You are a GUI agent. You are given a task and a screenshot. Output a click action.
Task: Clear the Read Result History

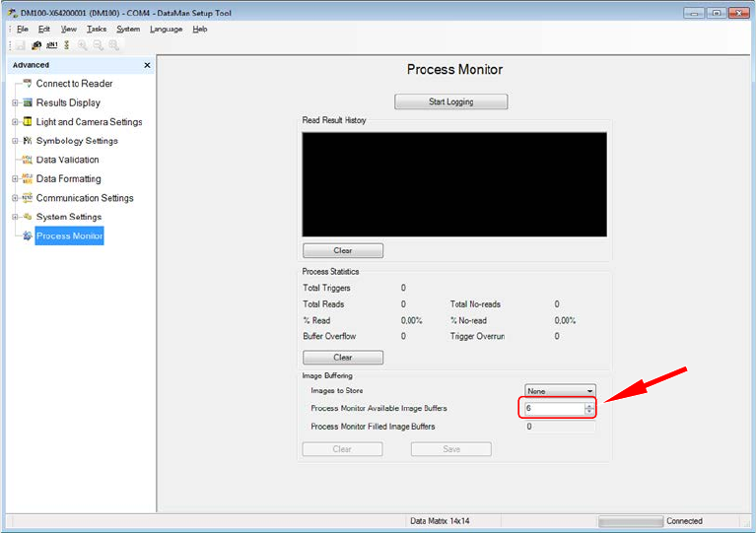tap(343, 250)
